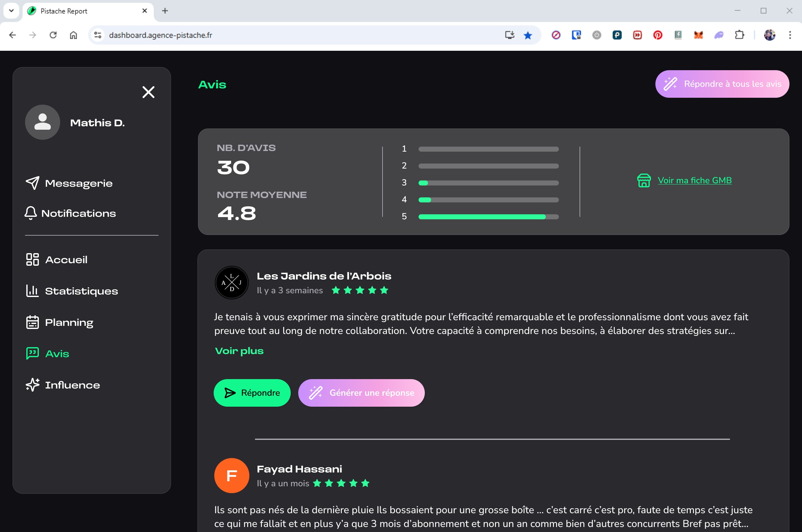Click Mathis D. profile avatar
The image size is (802, 532).
(x=43, y=122)
